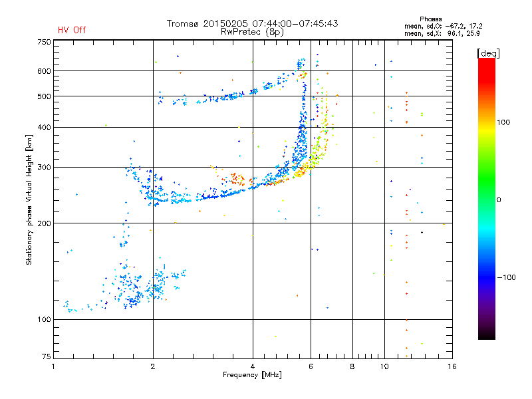Screen dimensions: 532x399
Task: Click the 'Stationary phase Virtual Height [km]' axis label
Action: pos(29,200)
